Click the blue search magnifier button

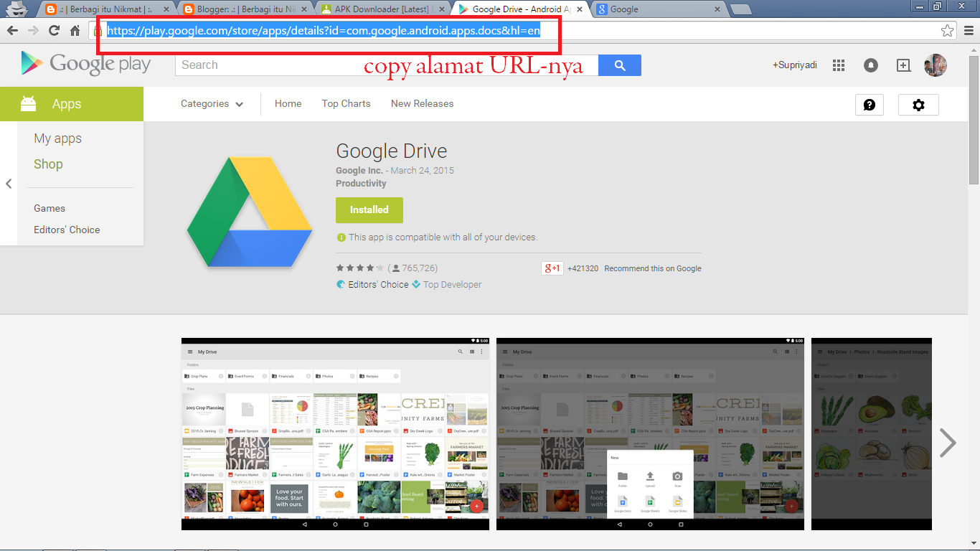point(620,65)
